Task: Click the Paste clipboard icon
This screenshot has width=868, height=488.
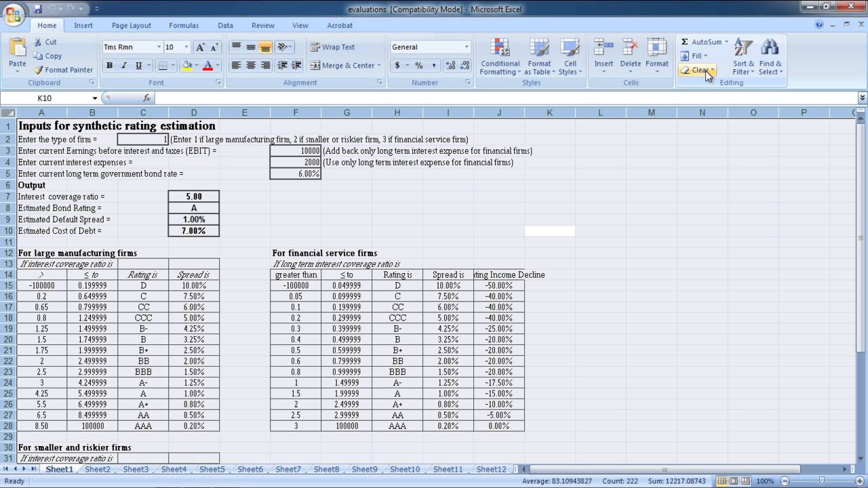Action: [18, 47]
